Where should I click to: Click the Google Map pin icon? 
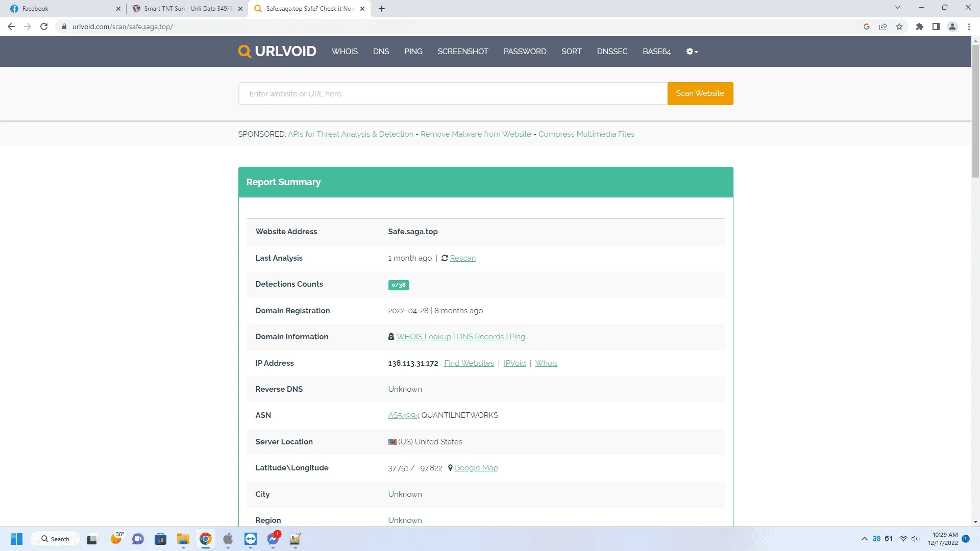pos(450,468)
